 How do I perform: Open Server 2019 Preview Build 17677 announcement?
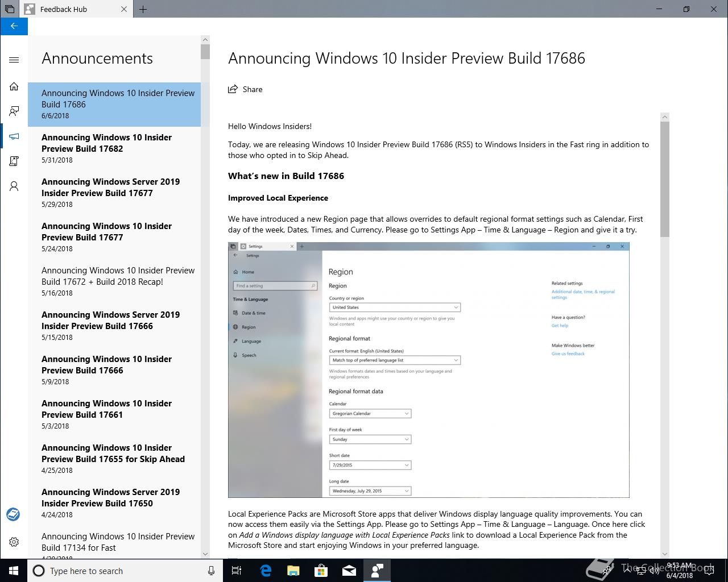(114, 193)
